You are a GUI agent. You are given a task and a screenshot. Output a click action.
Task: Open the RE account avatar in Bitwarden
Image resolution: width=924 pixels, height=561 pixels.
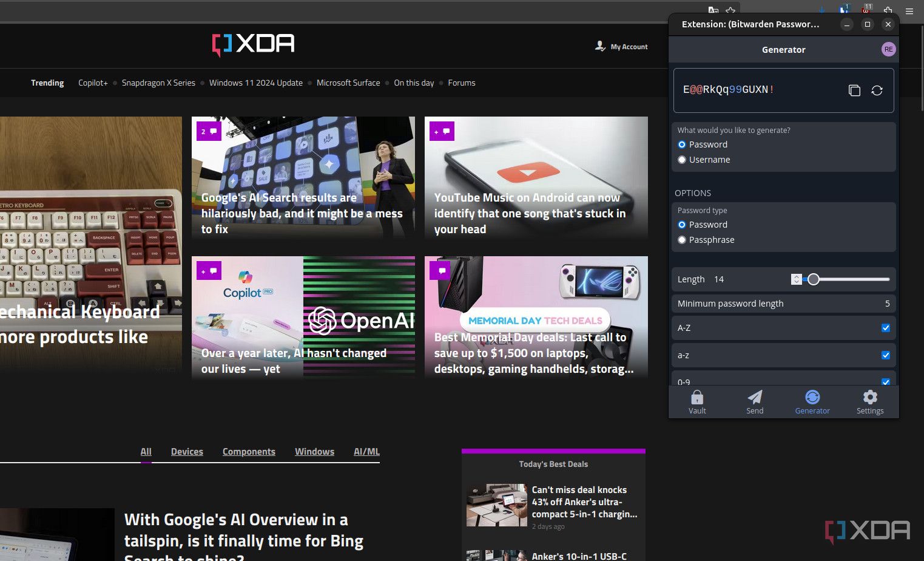[x=888, y=49]
